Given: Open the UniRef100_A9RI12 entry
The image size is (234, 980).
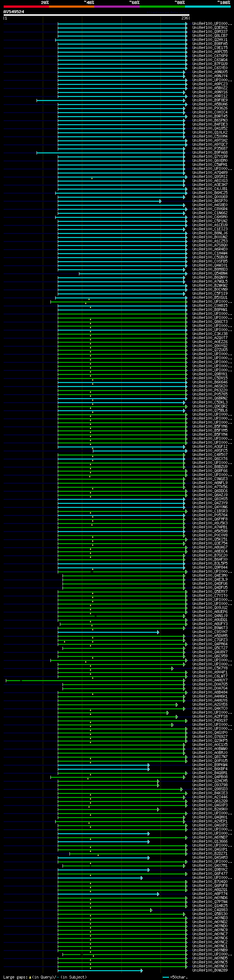Looking at the screenshot, I should click(210, 96).
